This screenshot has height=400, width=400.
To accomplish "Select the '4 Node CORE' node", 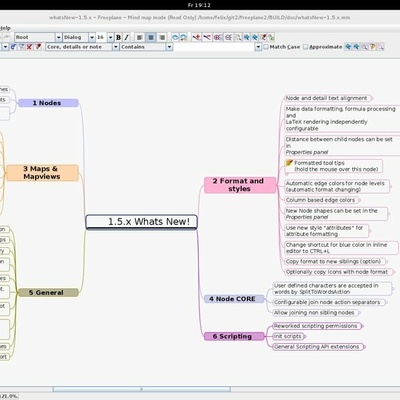I will [x=234, y=299].
